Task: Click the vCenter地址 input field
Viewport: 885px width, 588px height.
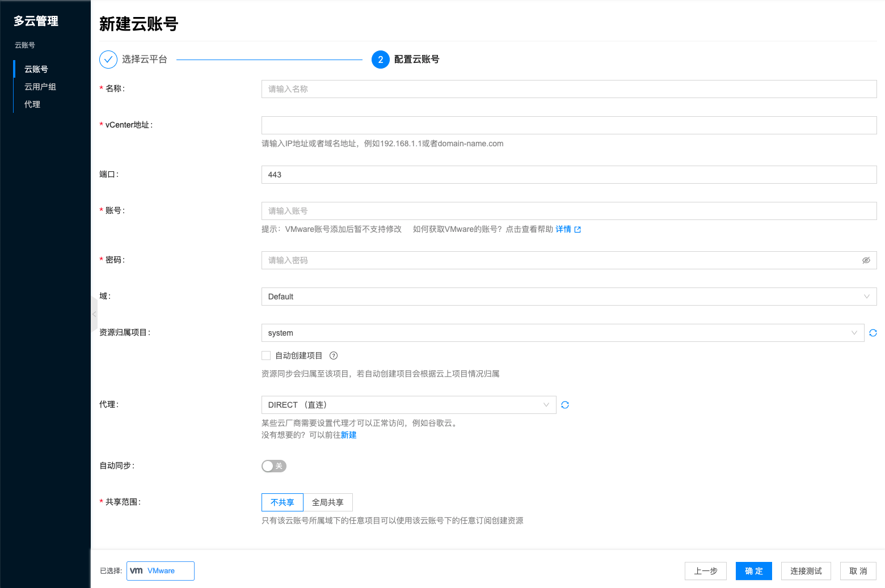Action: (568, 125)
